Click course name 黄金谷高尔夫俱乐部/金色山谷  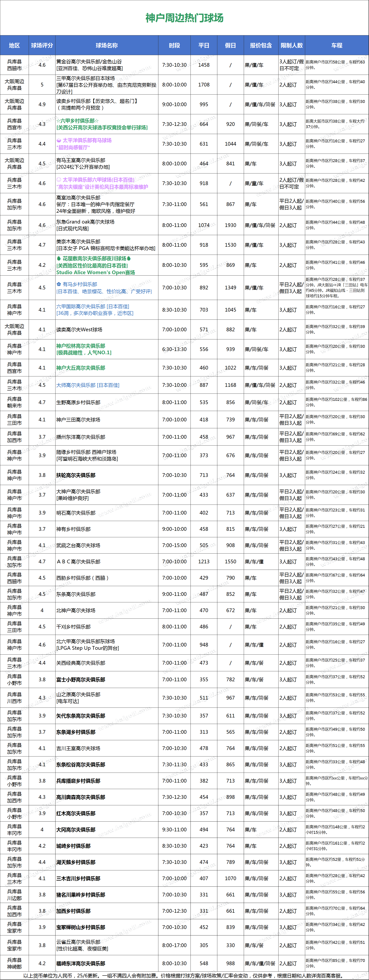pyautogui.click(x=89, y=62)
